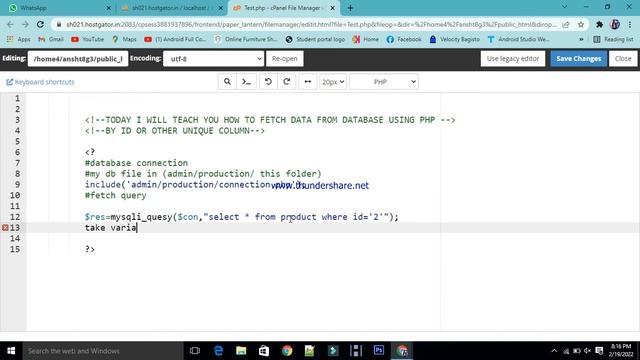Switch to the hostgator localhost tab
The width and height of the screenshot is (640, 360).
click(x=171, y=8)
